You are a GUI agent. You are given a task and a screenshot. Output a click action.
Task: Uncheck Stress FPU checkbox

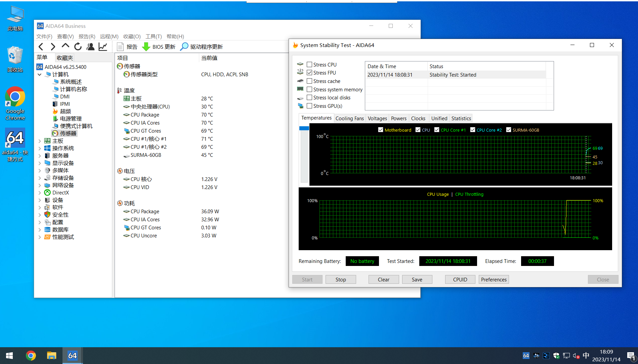pos(309,73)
